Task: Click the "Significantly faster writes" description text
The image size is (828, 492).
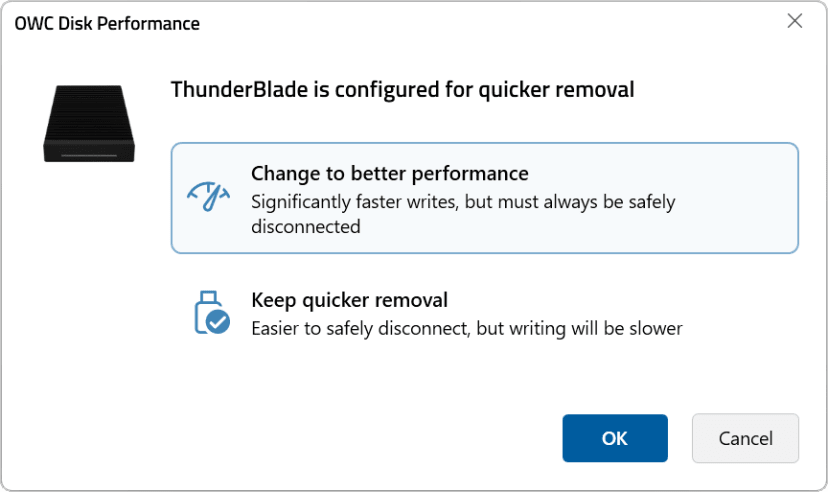Action: (354, 202)
